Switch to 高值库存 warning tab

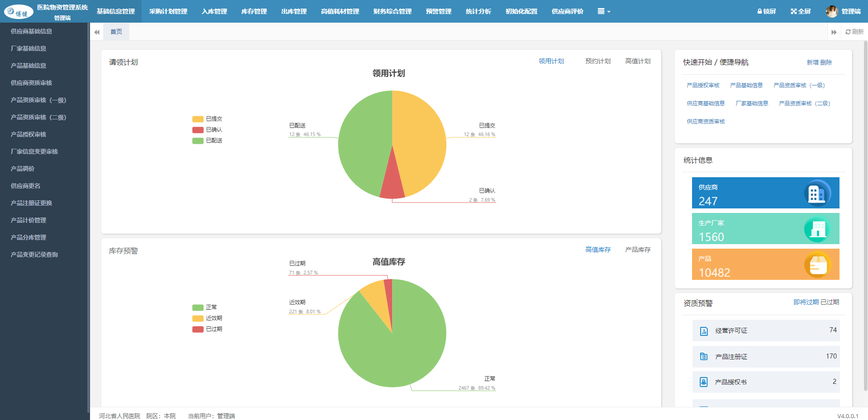598,250
